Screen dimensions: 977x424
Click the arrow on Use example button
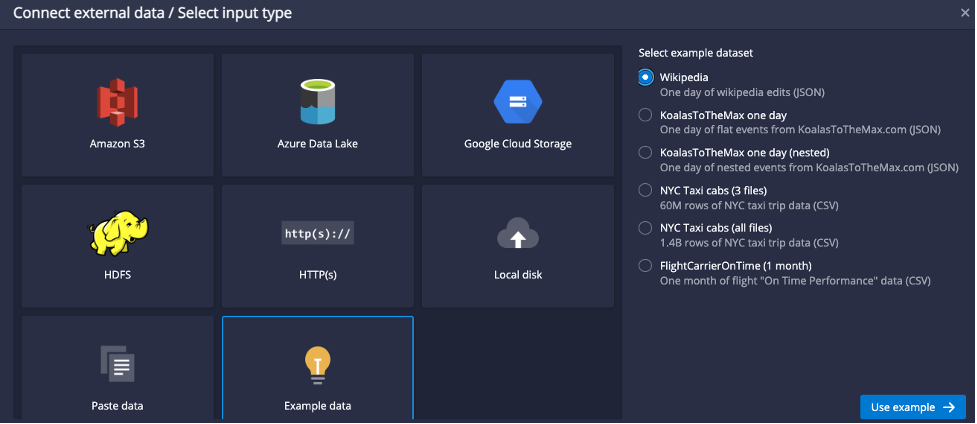949,407
